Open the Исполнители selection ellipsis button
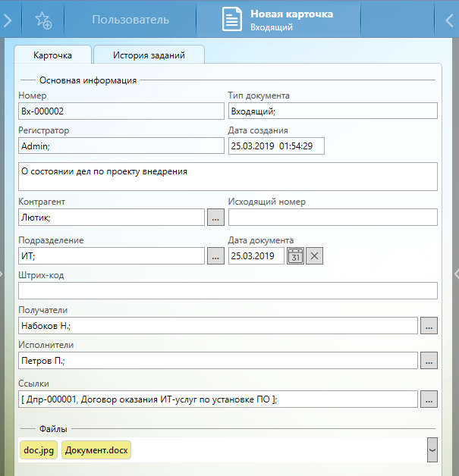The height and width of the screenshot is (476, 459). point(429,361)
